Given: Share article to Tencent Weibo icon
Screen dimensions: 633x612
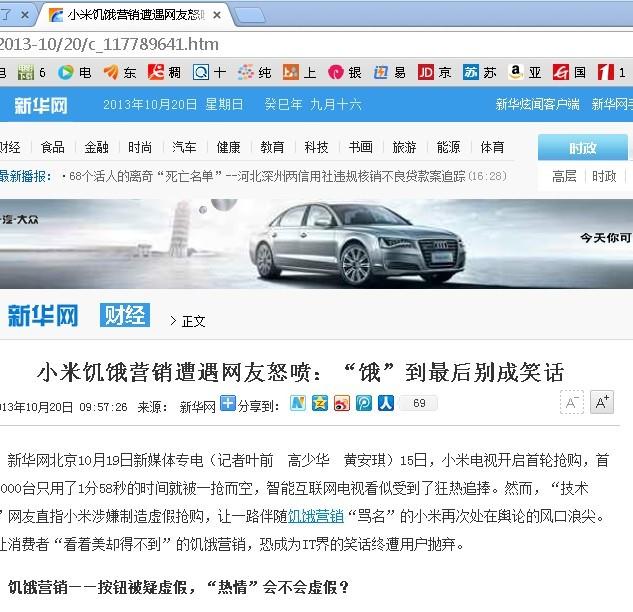Looking at the screenshot, I should [x=364, y=403].
